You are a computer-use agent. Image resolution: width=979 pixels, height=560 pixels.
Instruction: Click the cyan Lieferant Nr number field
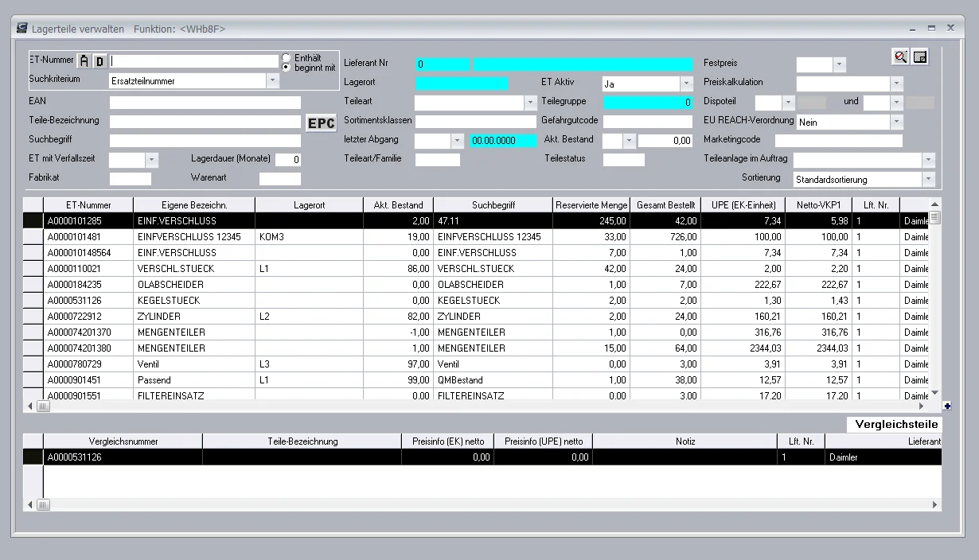pos(443,64)
